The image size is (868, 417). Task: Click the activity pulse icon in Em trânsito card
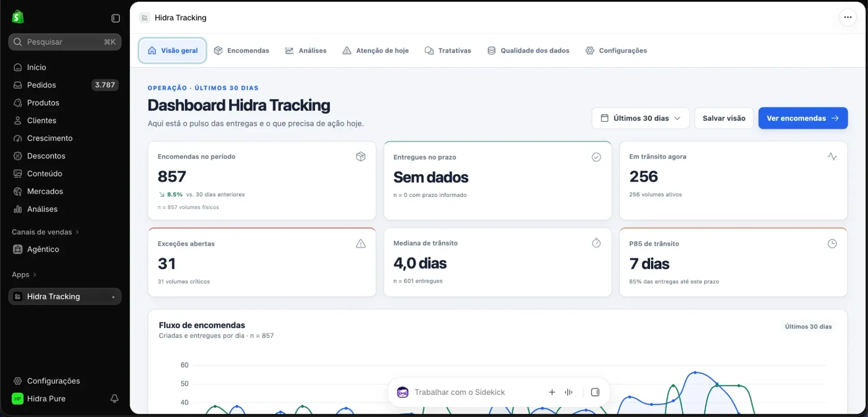tap(832, 156)
